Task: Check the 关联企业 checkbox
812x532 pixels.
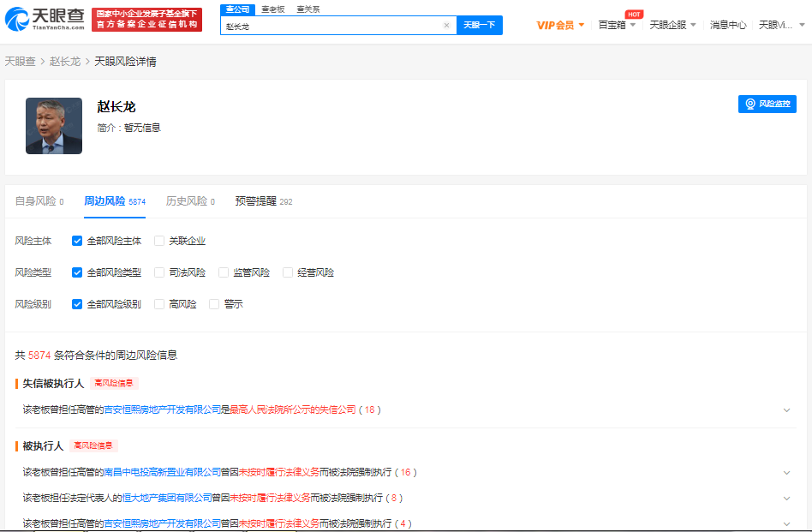Action: (159, 241)
